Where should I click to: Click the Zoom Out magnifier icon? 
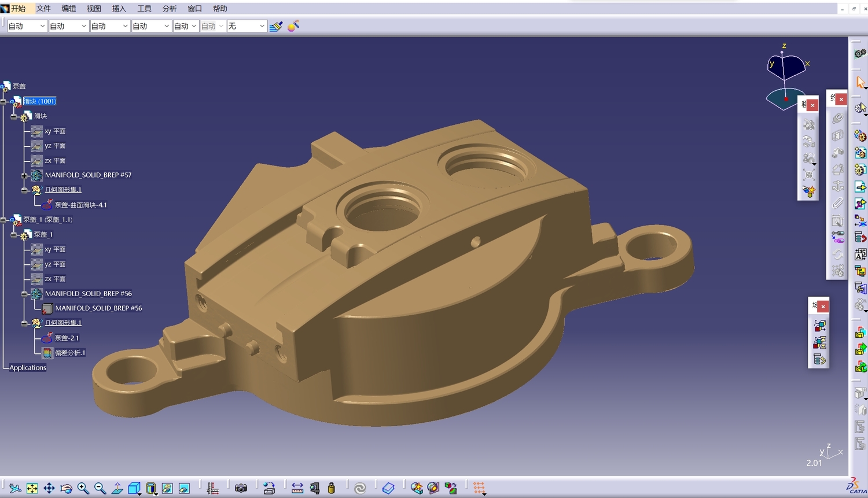pyautogui.click(x=100, y=488)
